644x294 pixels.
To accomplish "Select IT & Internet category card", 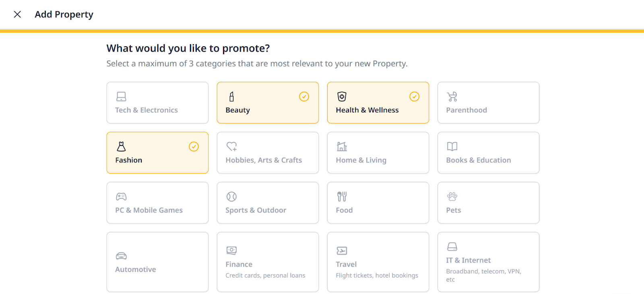I will 488,262.
